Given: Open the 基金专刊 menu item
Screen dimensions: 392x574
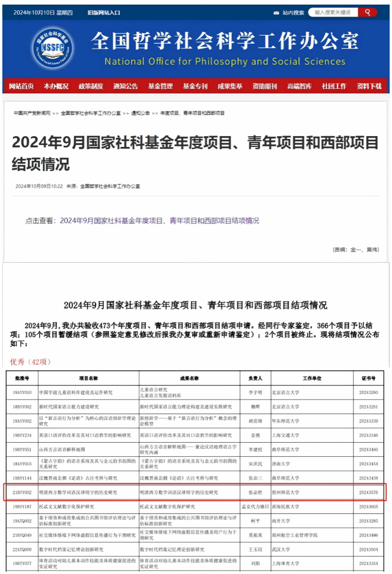Looking at the screenshot, I should (x=196, y=86).
